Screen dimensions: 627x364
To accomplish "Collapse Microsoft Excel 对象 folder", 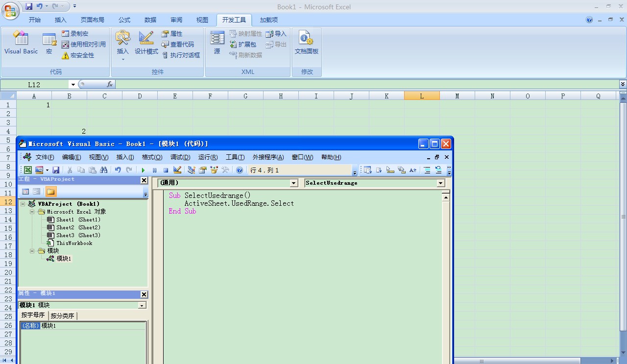I will pyautogui.click(x=32, y=212).
